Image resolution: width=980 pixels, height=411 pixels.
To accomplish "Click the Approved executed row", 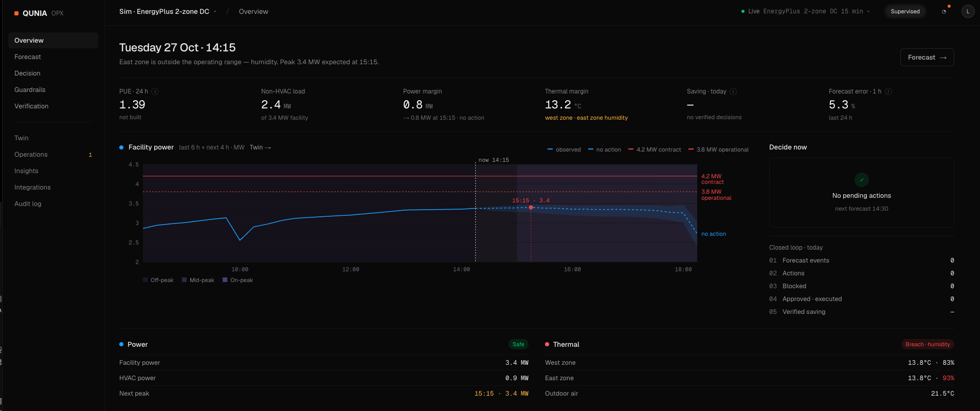I will [862, 299].
